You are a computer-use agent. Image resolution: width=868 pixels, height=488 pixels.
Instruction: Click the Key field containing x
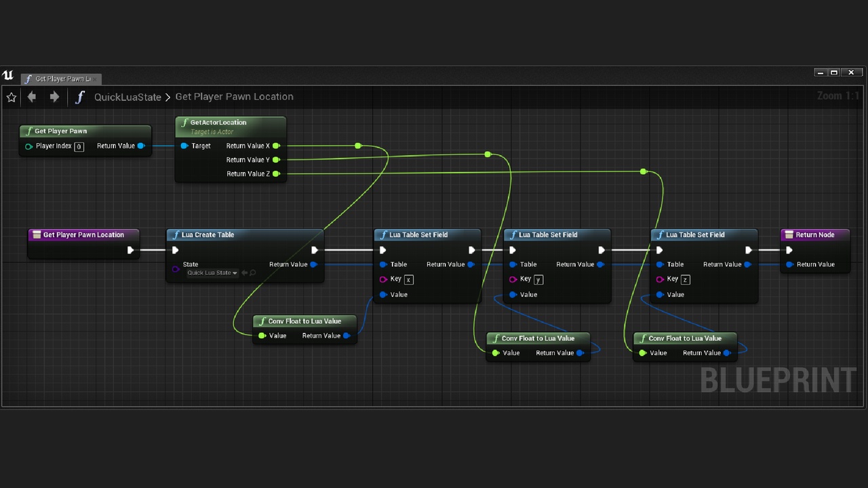pyautogui.click(x=408, y=279)
